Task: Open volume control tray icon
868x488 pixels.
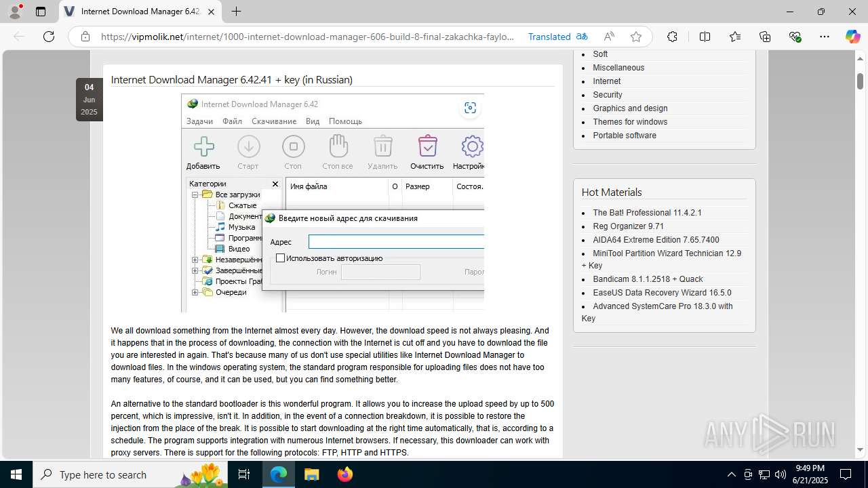Action: point(781,474)
